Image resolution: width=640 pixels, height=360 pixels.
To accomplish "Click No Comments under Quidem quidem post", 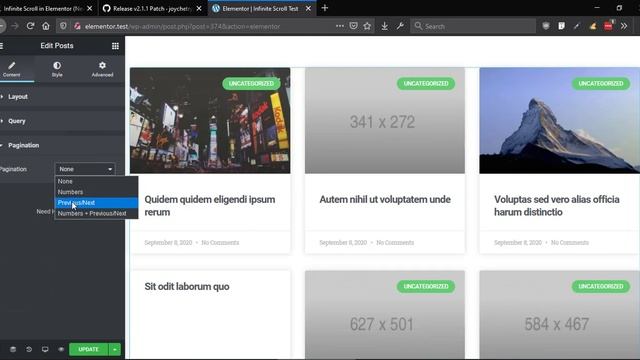I will (x=220, y=242).
